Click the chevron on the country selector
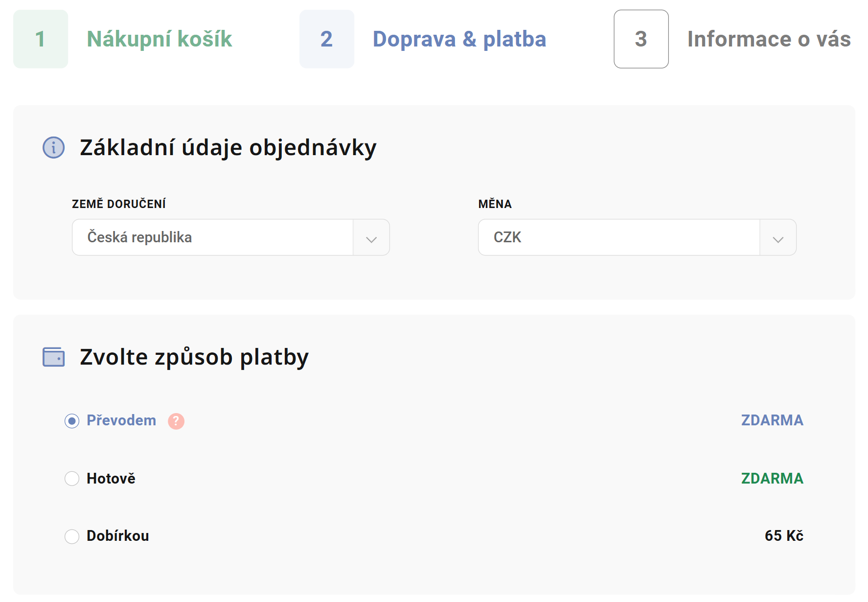 (x=371, y=238)
